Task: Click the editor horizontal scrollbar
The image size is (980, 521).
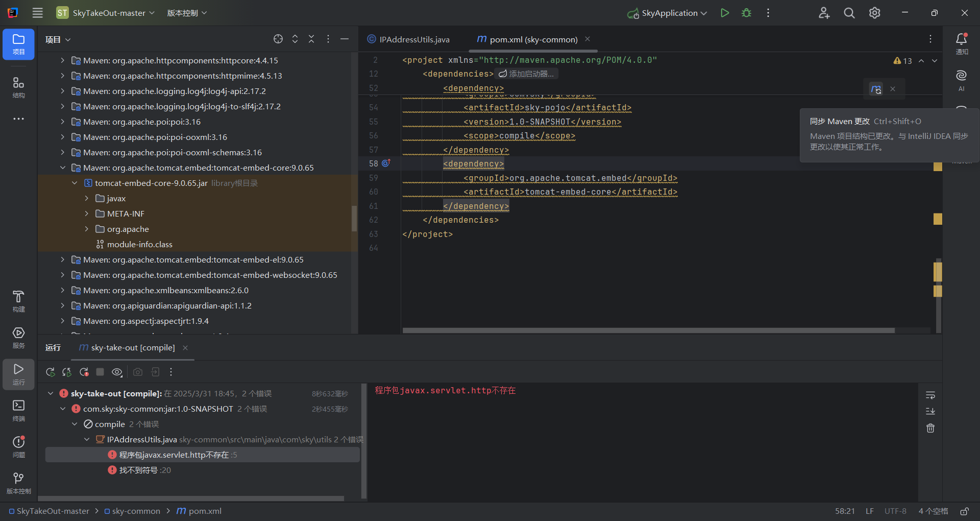Action: pyautogui.click(x=648, y=330)
